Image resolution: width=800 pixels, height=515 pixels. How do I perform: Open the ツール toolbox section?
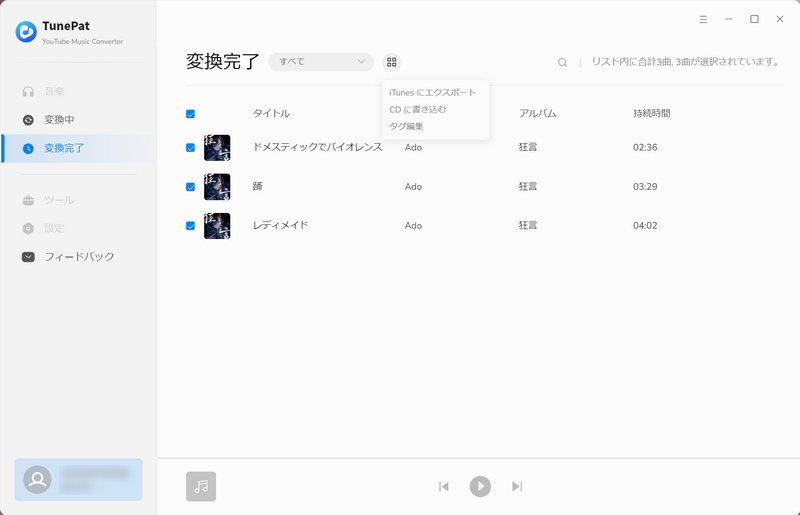point(48,200)
